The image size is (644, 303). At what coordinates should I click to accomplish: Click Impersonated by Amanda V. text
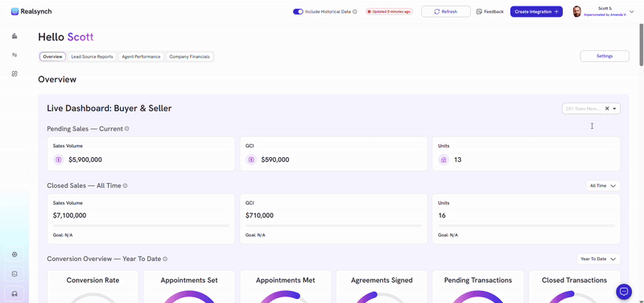click(x=605, y=15)
